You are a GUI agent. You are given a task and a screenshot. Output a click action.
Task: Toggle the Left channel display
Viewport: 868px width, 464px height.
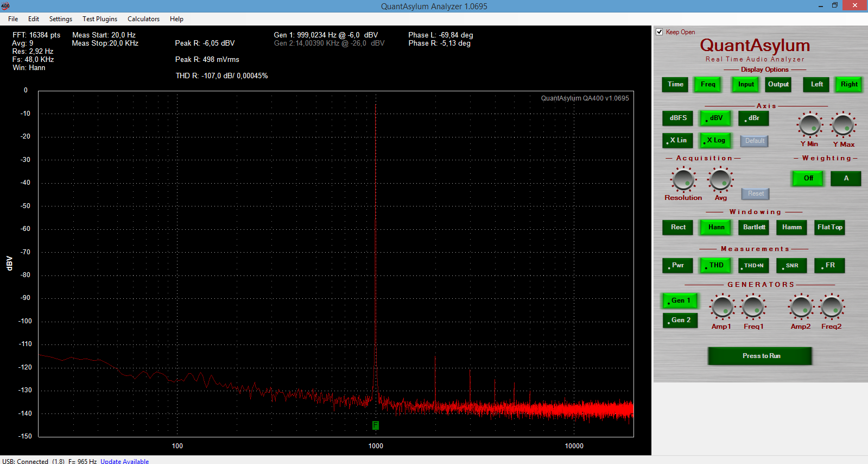(816, 84)
